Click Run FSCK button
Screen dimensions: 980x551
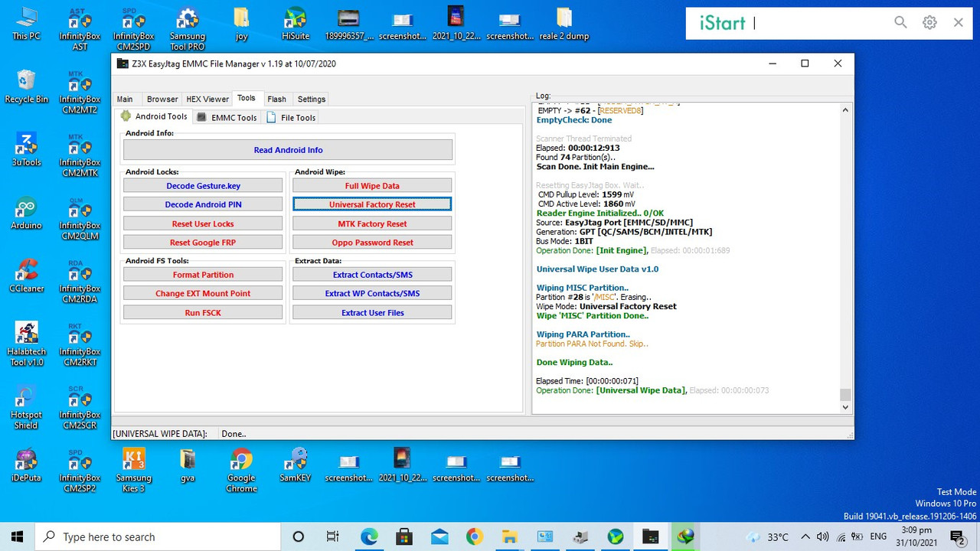203,312
